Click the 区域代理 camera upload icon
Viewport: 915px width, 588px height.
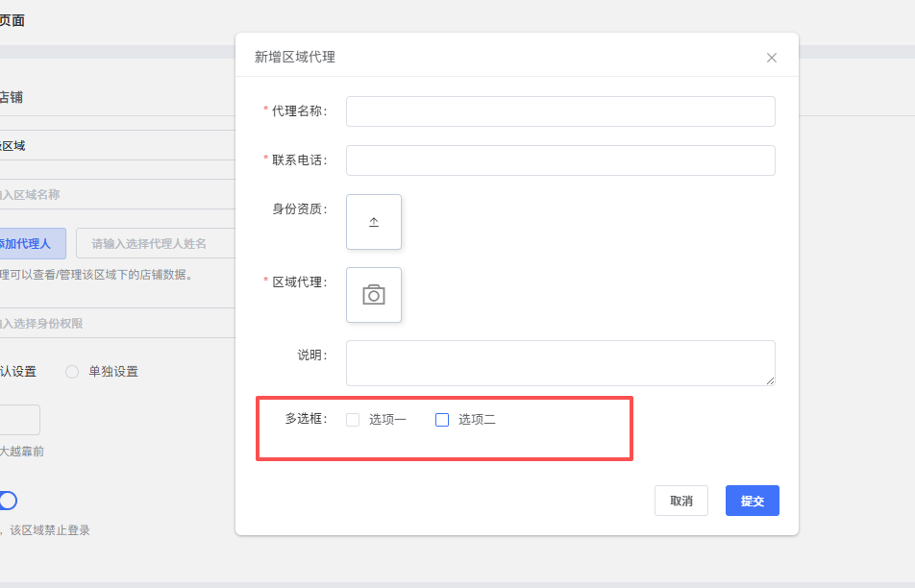click(x=374, y=295)
